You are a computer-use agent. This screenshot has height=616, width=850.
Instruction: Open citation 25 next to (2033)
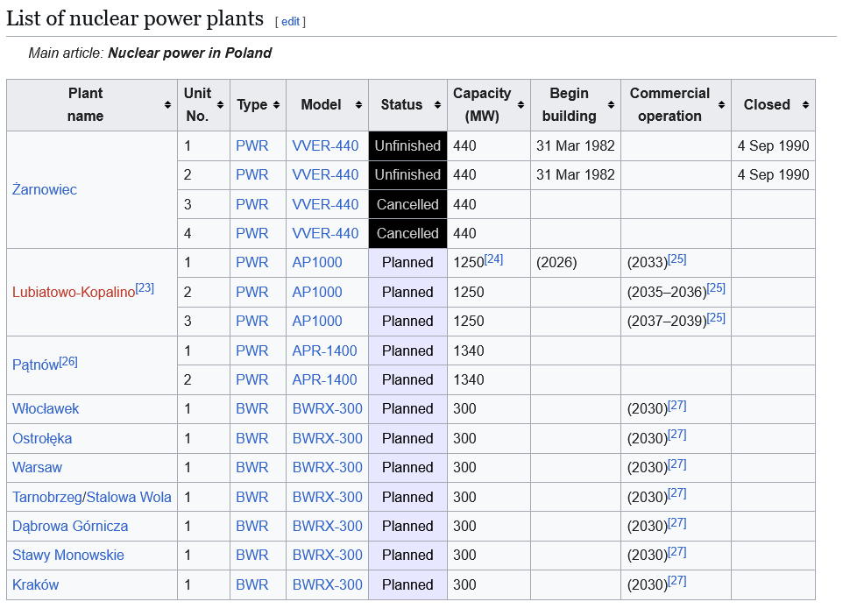pos(677,258)
